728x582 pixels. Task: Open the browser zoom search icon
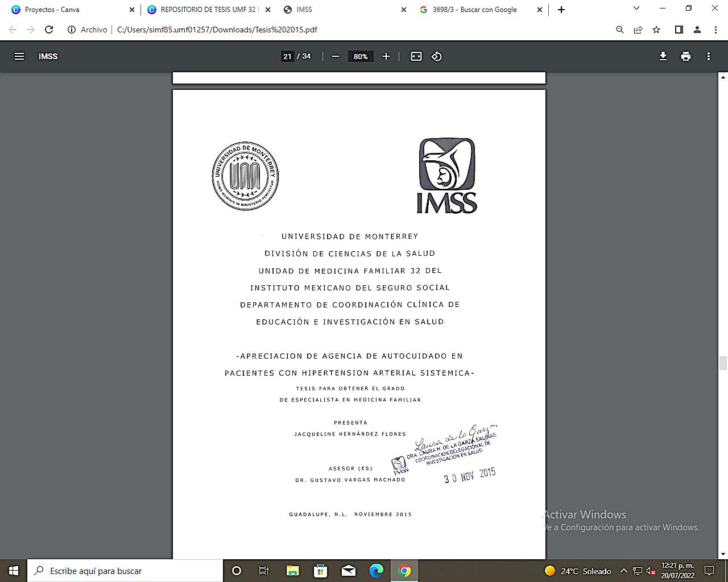[x=620, y=30]
